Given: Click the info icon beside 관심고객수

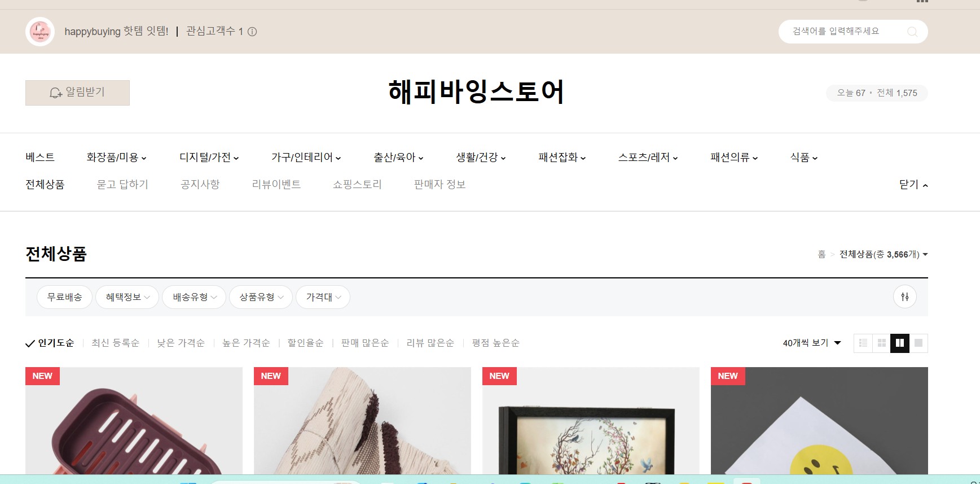Looking at the screenshot, I should 252,32.
